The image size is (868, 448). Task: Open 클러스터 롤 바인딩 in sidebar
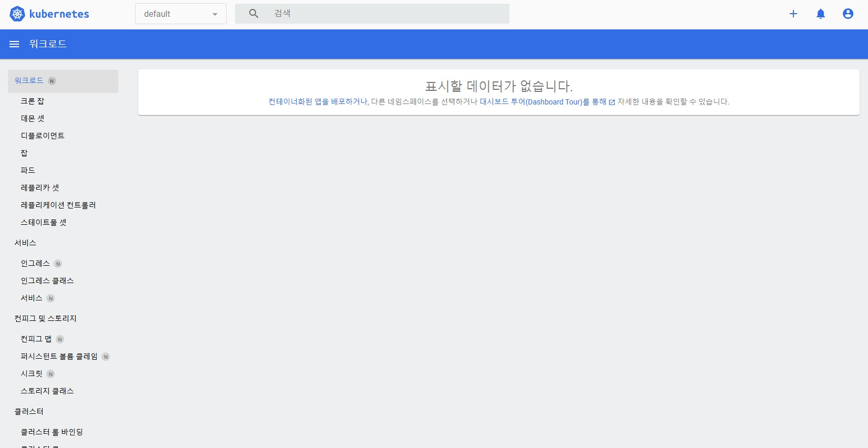tap(52, 432)
